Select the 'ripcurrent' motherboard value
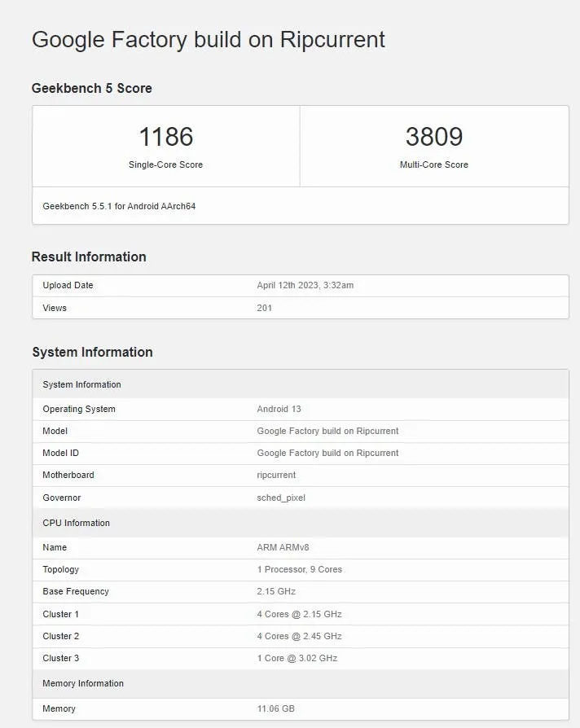This screenshot has height=728, width=580. point(276,475)
